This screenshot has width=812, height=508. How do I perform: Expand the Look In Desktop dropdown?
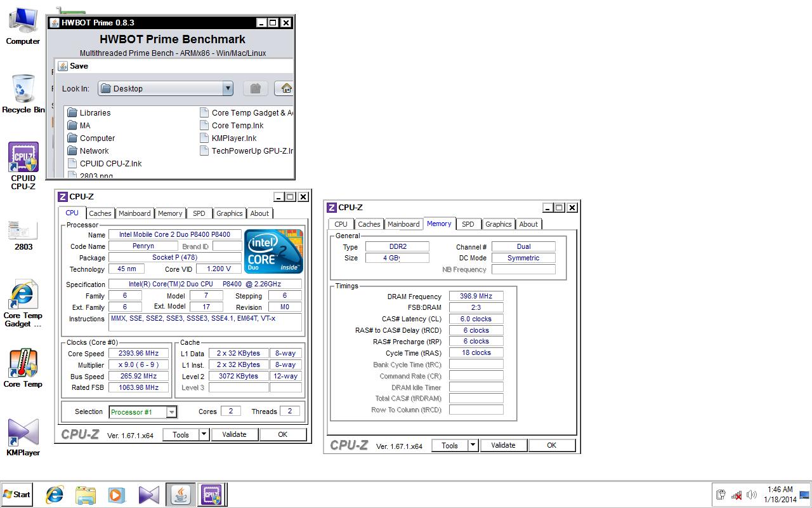coord(228,88)
